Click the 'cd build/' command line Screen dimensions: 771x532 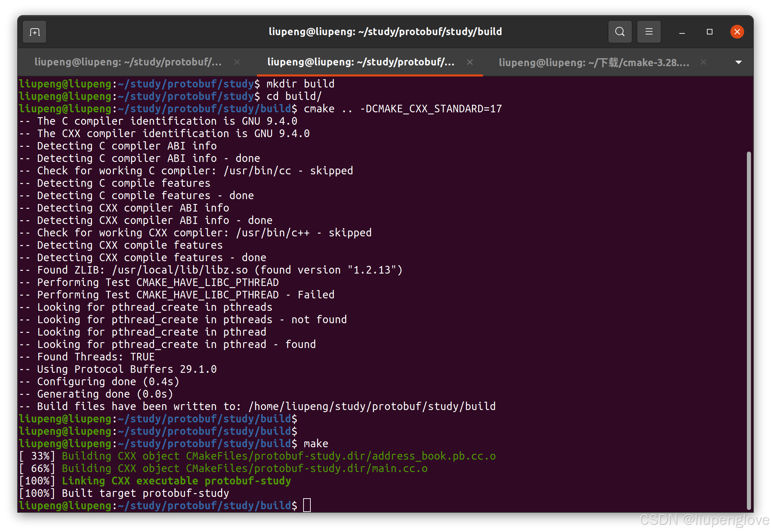coord(170,96)
